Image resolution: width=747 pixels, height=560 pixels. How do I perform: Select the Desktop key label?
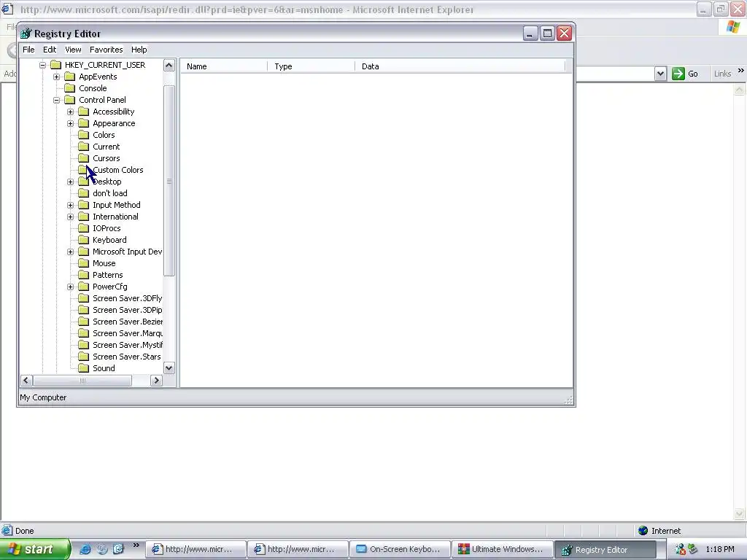click(107, 182)
